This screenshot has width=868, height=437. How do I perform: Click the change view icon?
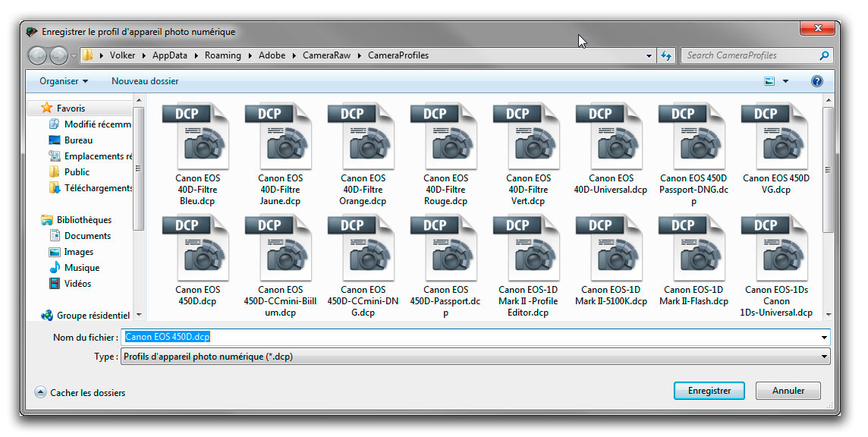click(769, 81)
